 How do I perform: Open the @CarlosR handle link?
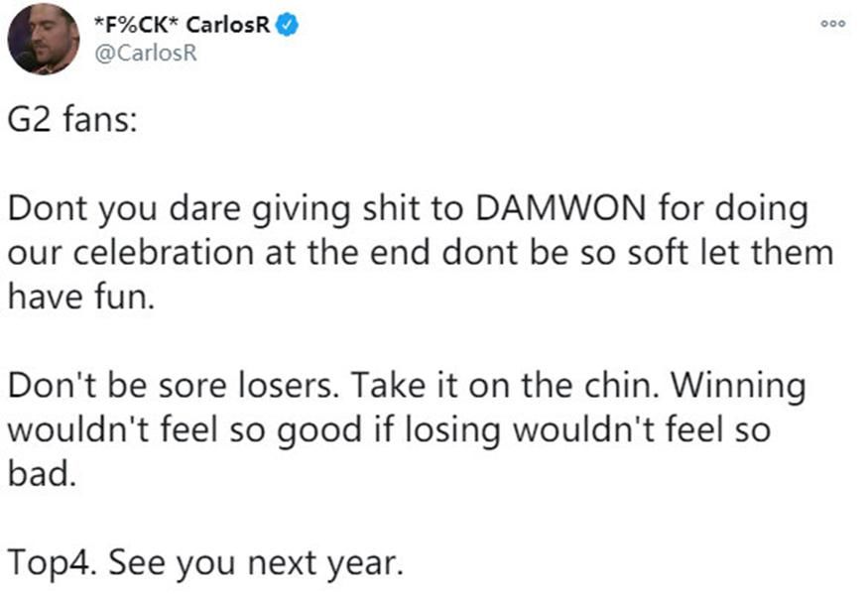pyautogui.click(x=146, y=54)
